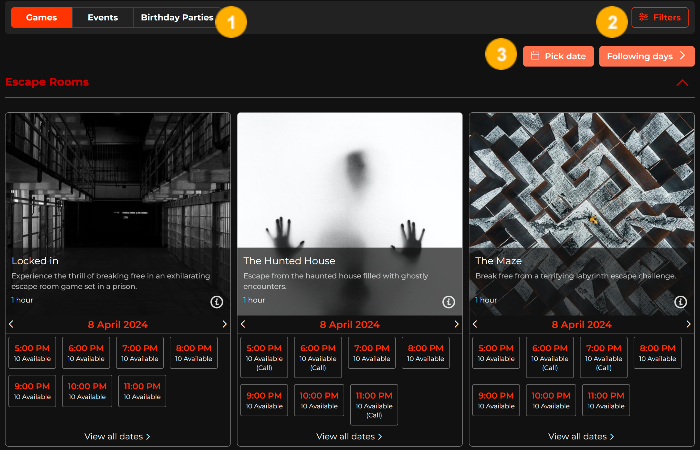Open View all dates for Locked in

[118, 436]
